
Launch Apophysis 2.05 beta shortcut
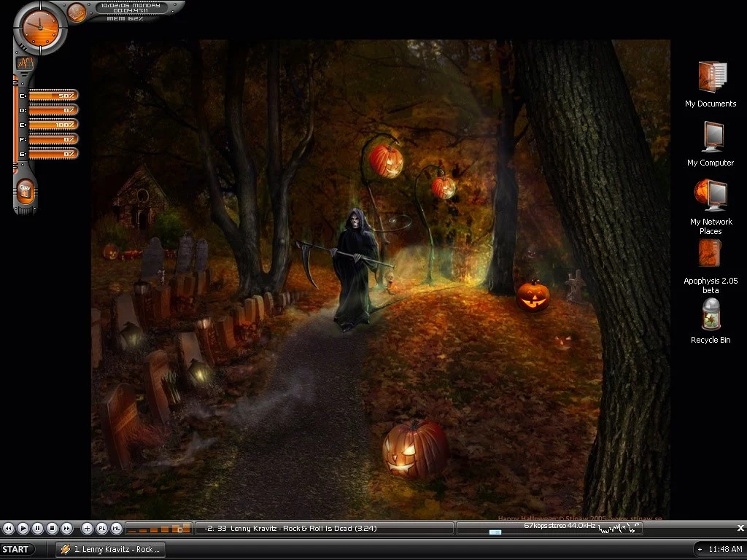[710, 254]
